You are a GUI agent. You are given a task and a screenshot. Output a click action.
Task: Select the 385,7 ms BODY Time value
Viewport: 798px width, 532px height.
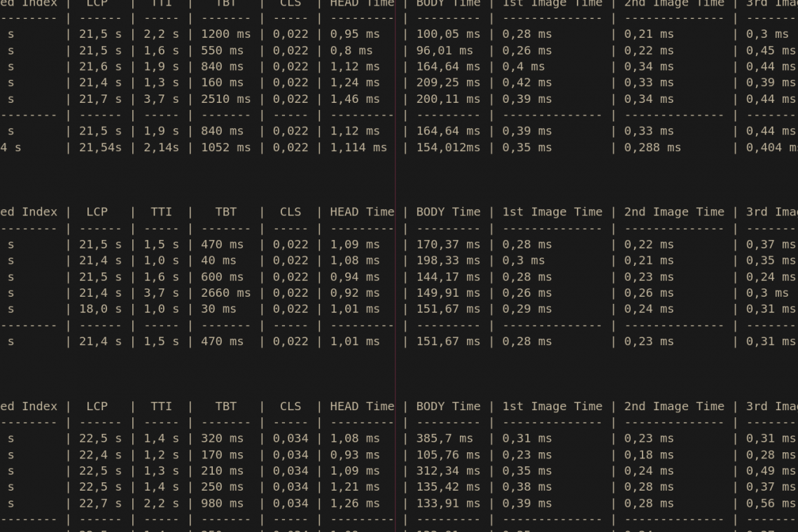444,438
